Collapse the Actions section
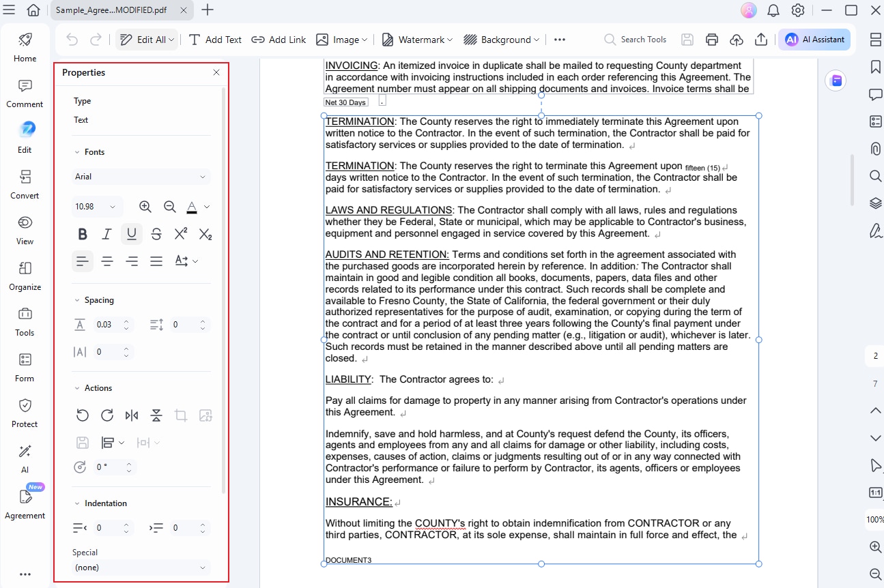The width and height of the screenshot is (884, 588). (76, 388)
